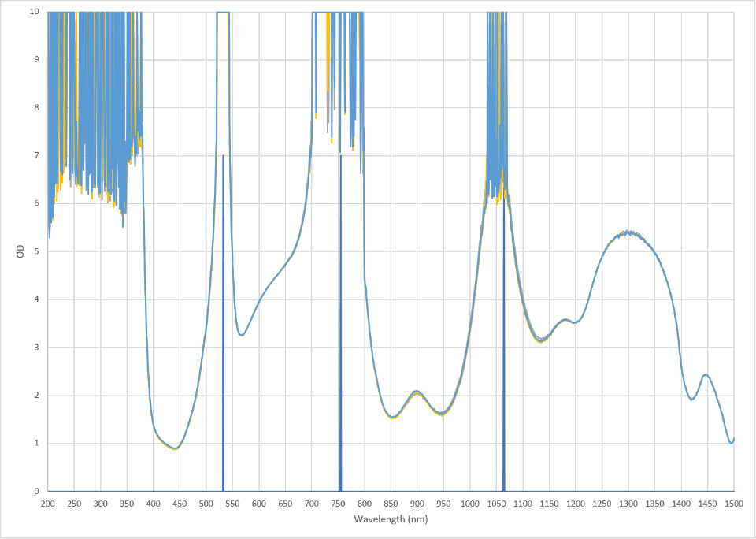Click the 1000 wavelength tick label
This screenshot has height=539, width=756.
469,504
